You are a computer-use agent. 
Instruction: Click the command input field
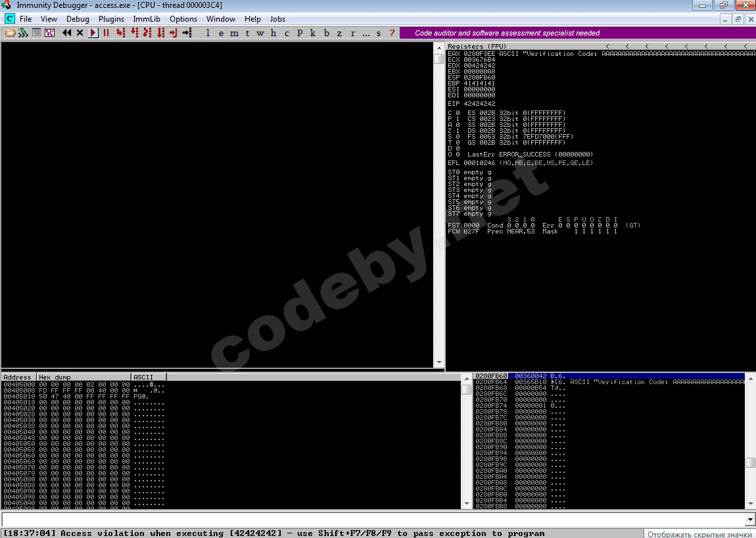pos(373,519)
